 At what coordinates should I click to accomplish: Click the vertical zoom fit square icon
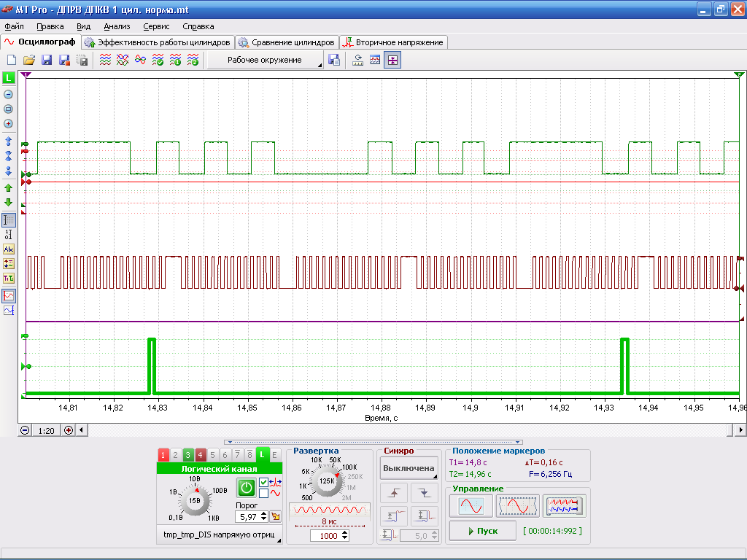(x=8, y=109)
